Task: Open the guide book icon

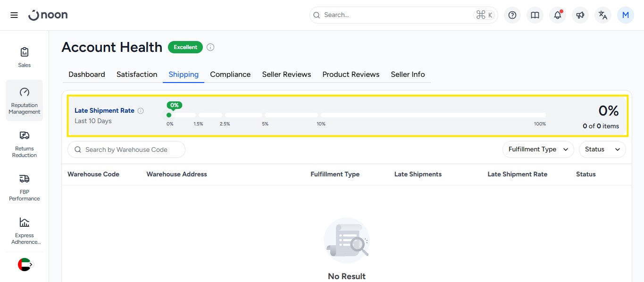Action: tap(535, 15)
